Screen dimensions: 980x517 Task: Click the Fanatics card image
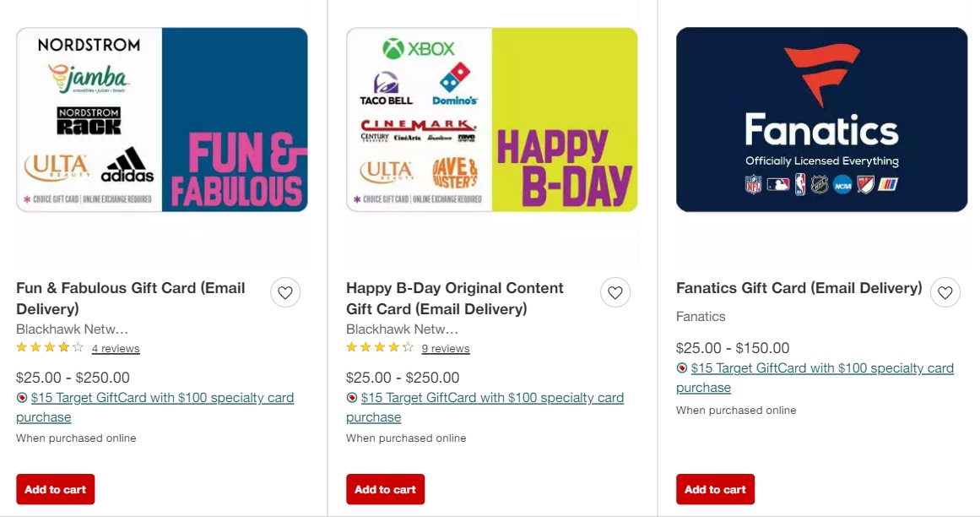(x=821, y=118)
